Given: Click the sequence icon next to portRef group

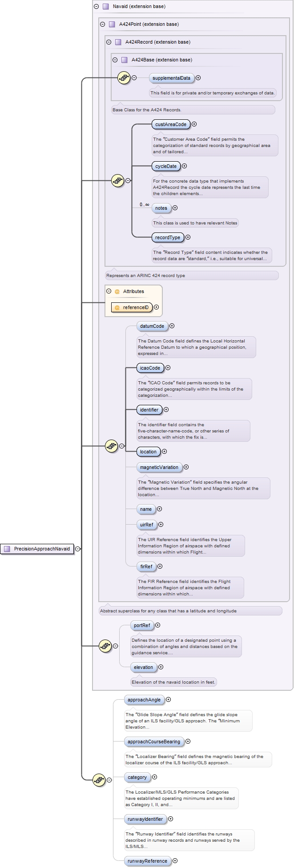Looking at the screenshot, I should 105,646.
